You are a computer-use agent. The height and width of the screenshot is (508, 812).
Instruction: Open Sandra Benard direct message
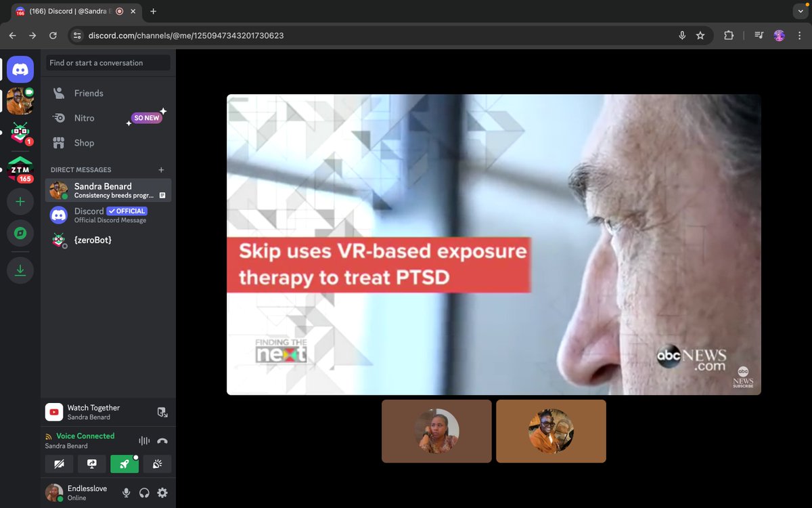108,190
